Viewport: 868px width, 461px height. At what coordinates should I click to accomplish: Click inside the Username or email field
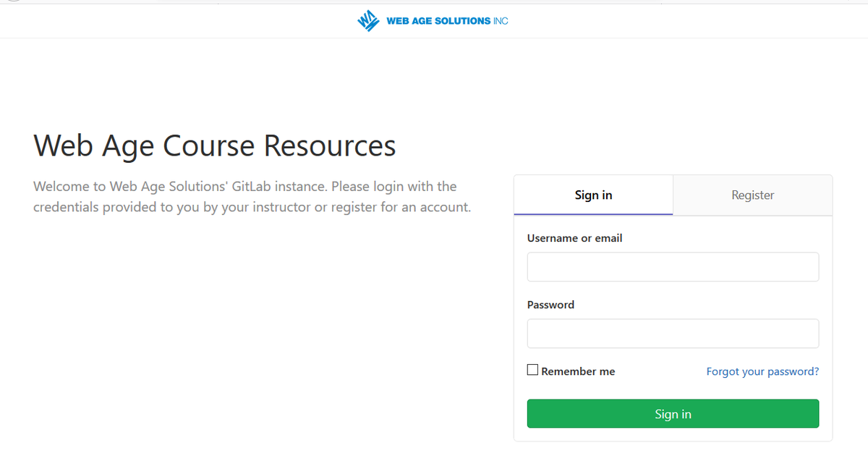[x=672, y=266]
